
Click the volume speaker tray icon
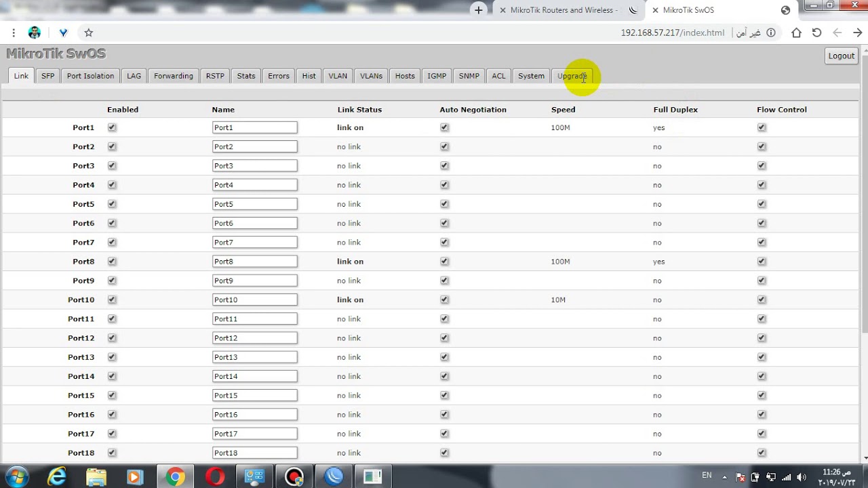[802, 477]
